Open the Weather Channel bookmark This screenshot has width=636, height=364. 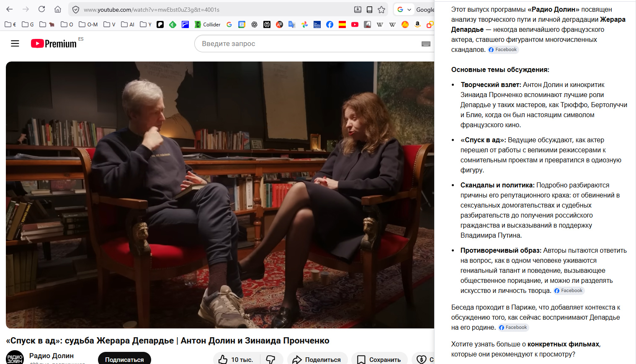(317, 24)
